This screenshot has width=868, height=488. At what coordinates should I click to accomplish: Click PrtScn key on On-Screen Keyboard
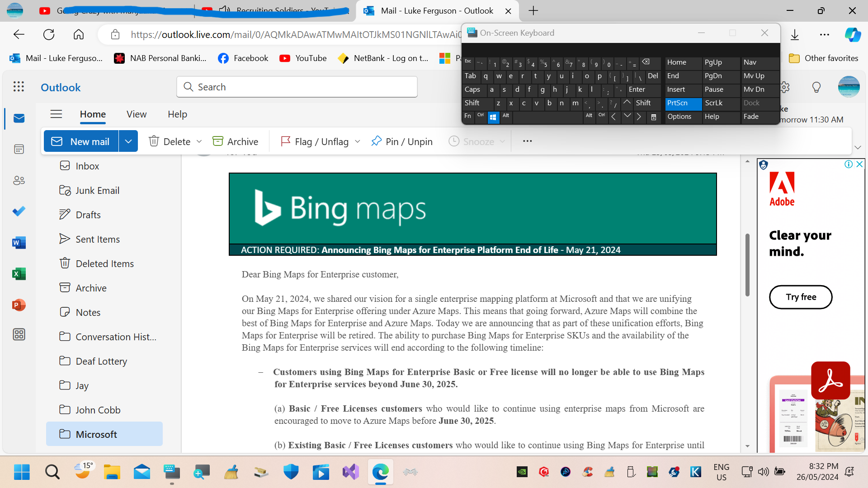684,103
